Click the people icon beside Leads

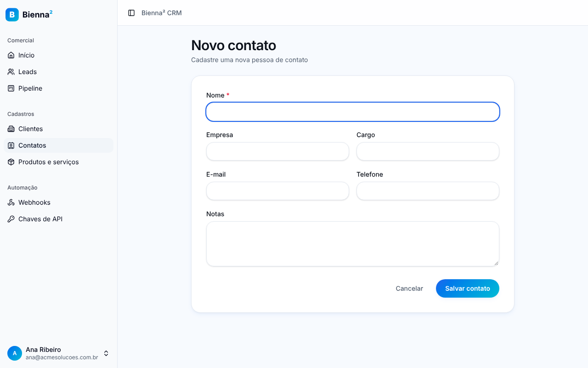point(11,72)
